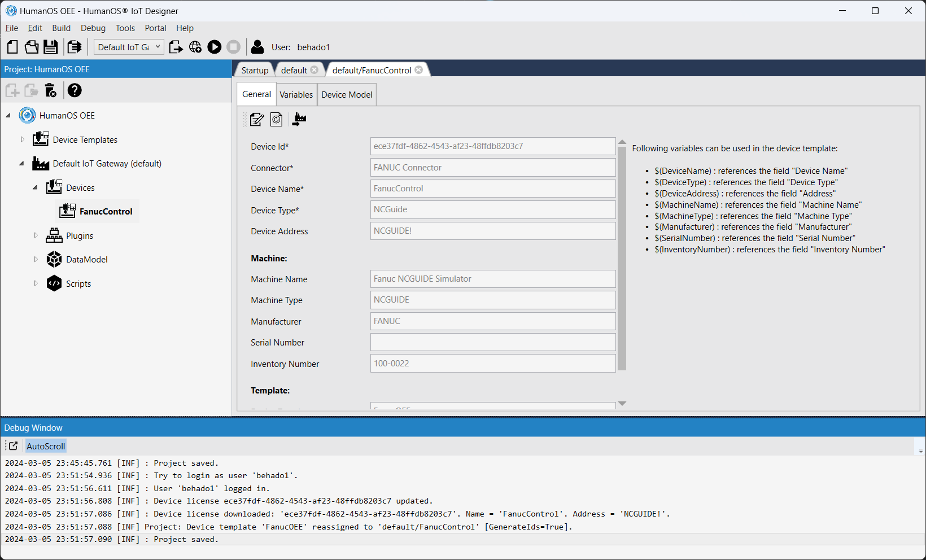Click the factory assign template icon

(299, 119)
